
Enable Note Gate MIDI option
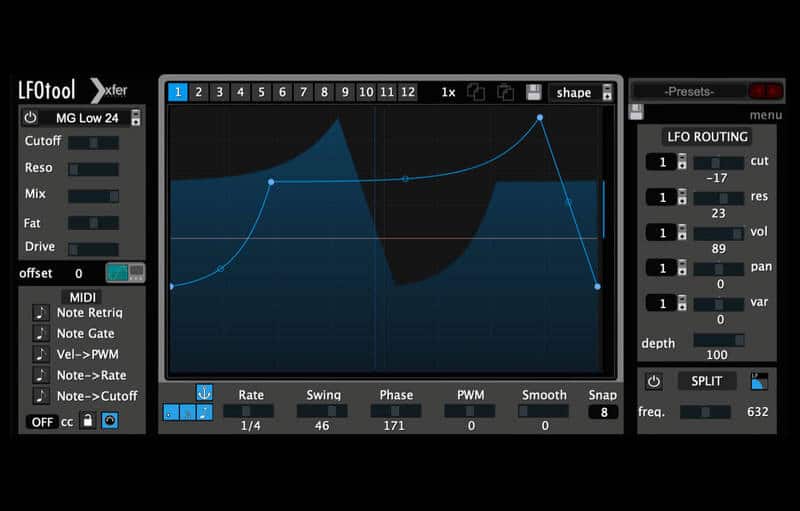coord(41,333)
